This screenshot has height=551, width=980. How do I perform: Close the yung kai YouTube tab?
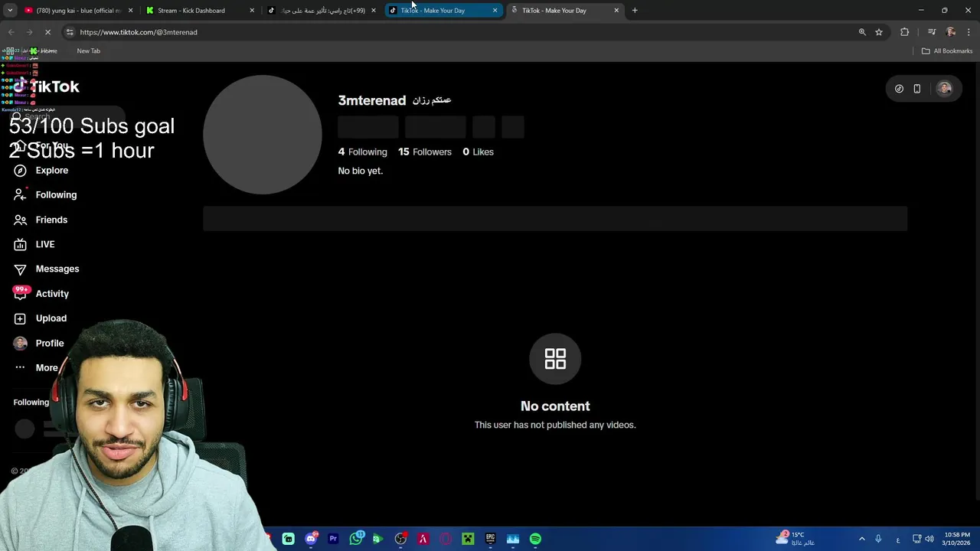130,11
